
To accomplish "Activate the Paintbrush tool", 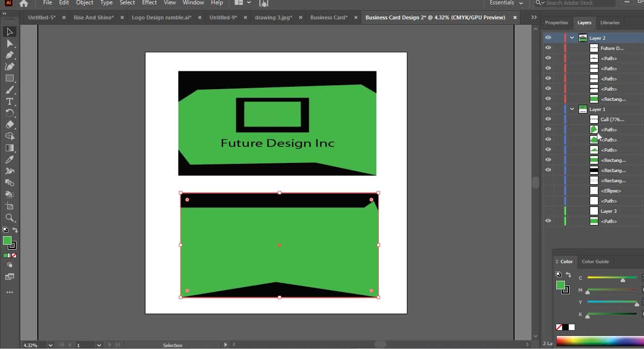I will click(x=10, y=90).
